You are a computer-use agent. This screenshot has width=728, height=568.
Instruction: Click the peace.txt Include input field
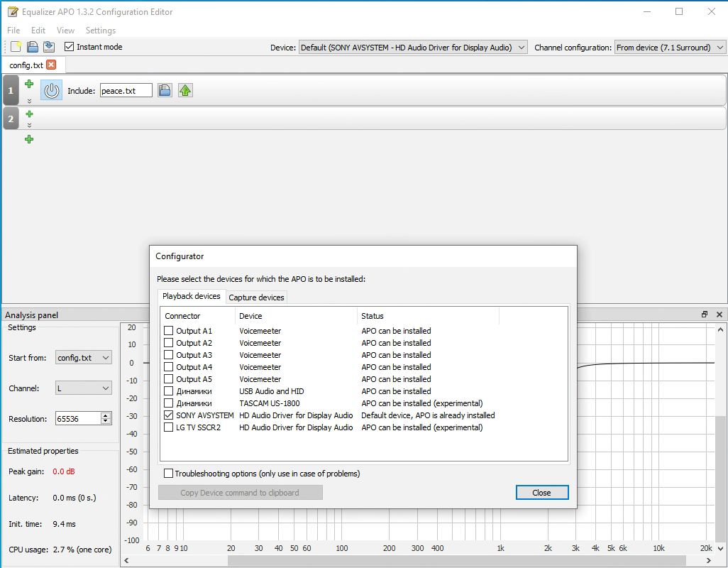(x=126, y=91)
